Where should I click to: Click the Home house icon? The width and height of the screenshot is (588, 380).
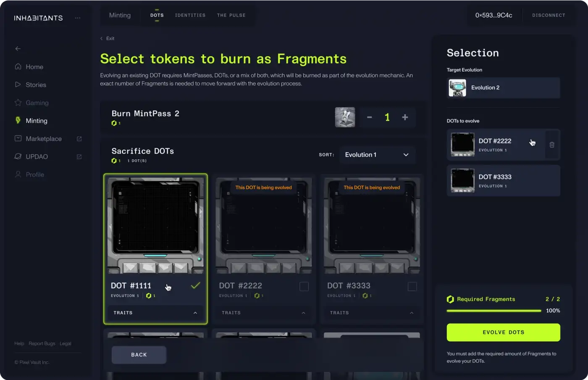tap(18, 66)
